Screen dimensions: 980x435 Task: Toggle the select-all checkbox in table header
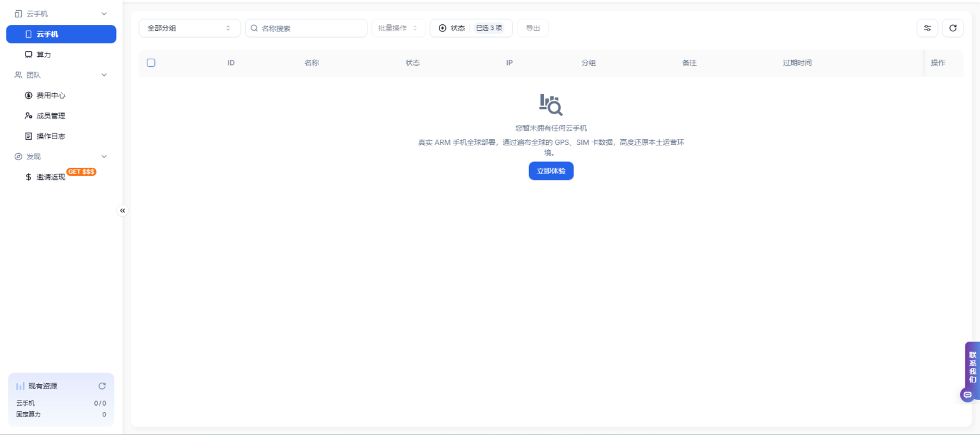click(x=151, y=63)
